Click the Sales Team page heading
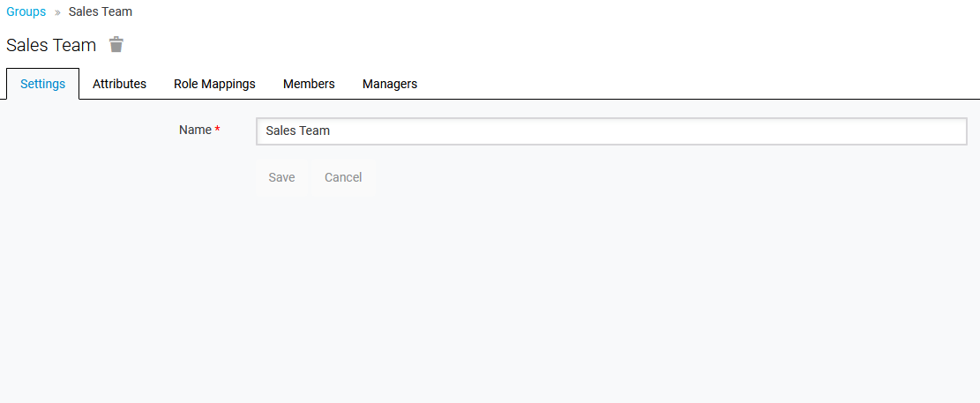Viewport: 980px width, 403px height. 51,45
